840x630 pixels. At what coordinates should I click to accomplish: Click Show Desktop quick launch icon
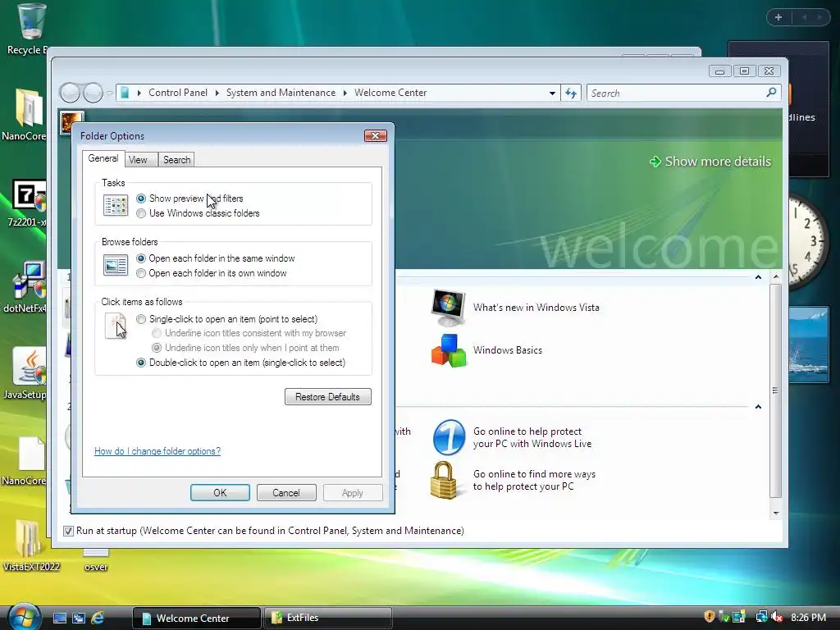point(60,619)
